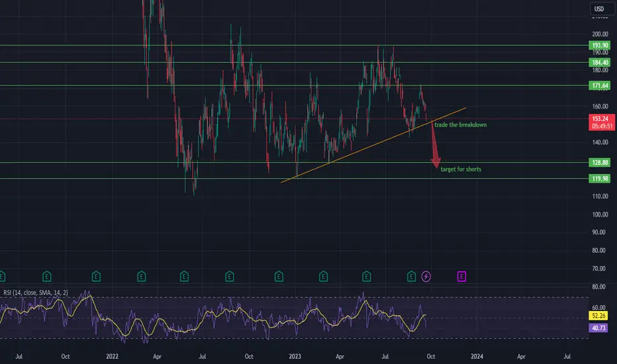Open the earnings marker from December 2021
The image size is (617, 364).
pyautogui.click(x=96, y=277)
